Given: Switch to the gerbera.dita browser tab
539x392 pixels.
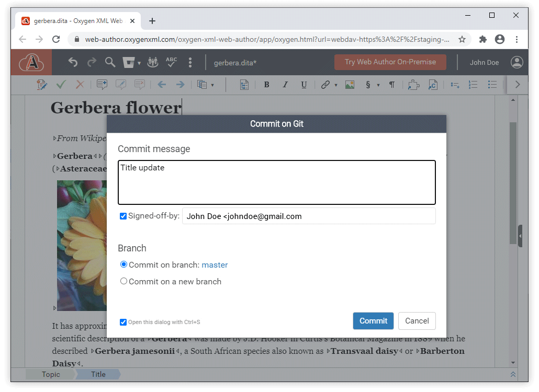Looking at the screenshot, I should 78,21.
